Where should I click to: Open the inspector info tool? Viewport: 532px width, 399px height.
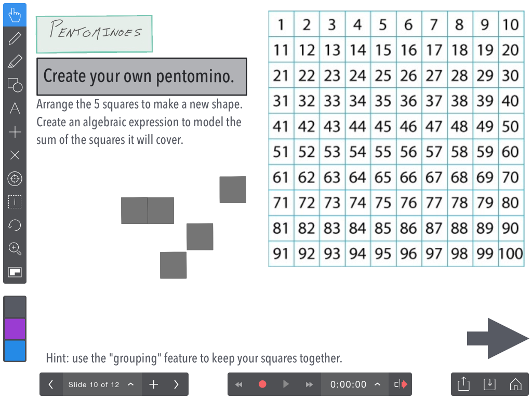click(15, 202)
